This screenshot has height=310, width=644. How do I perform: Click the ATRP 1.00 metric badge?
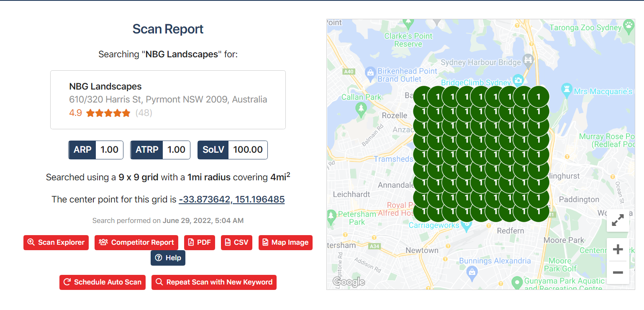tap(160, 150)
